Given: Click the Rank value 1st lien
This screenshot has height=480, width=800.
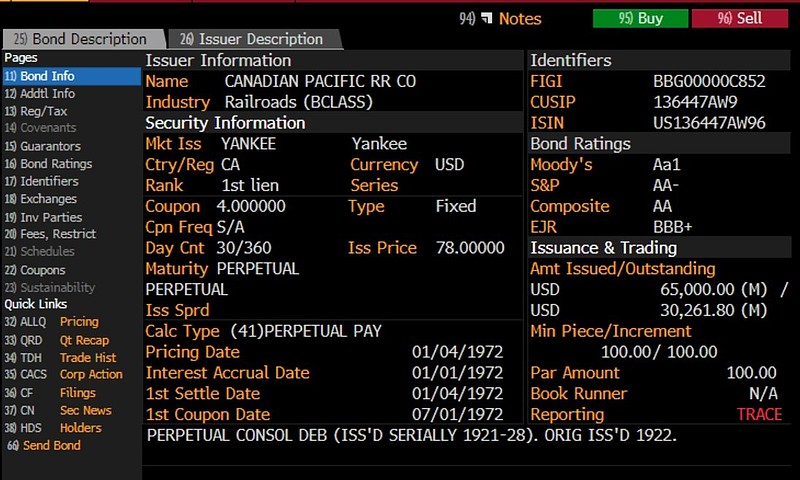Looking at the screenshot, I should [x=250, y=185].
